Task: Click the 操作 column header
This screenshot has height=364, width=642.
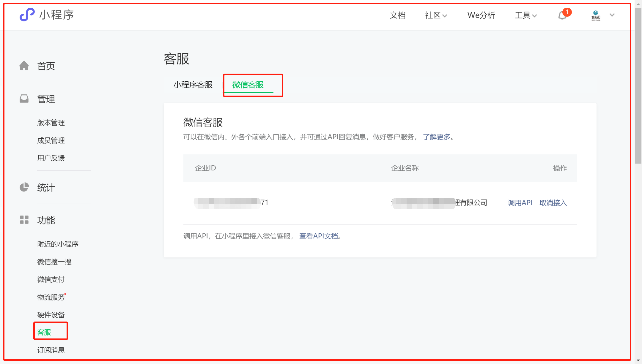Action: pos(560,168)
